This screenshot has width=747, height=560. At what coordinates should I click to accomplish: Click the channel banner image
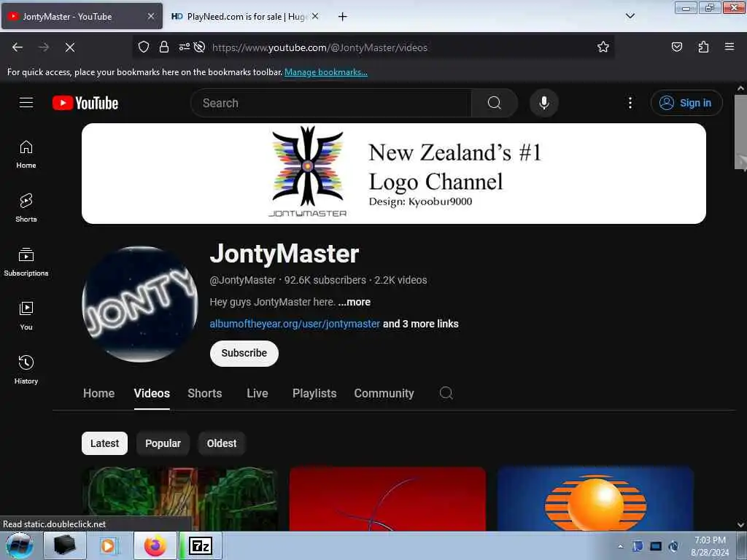(x=393, y=174)
